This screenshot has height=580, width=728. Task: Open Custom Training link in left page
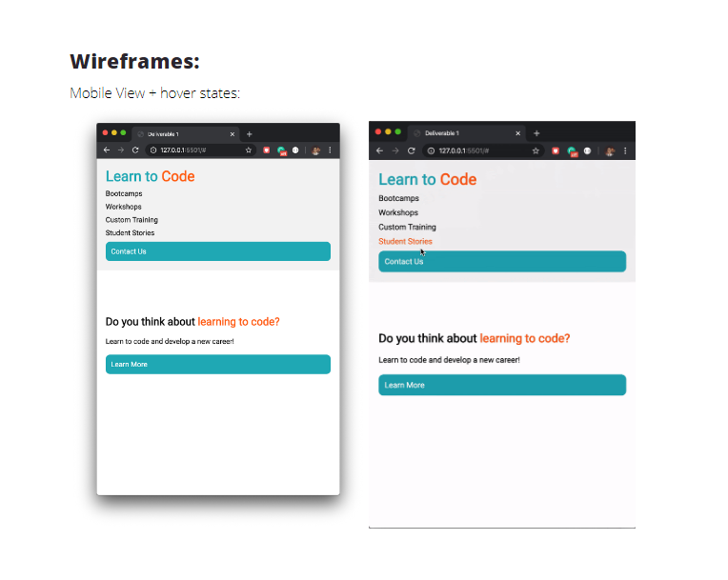(x=131, y=219)
